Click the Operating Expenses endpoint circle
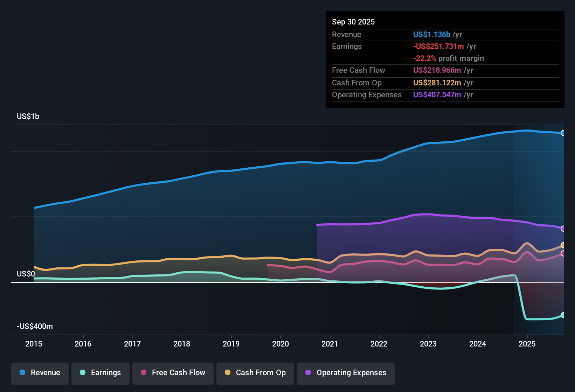575x392 pixels. click(x=563, y=229)
